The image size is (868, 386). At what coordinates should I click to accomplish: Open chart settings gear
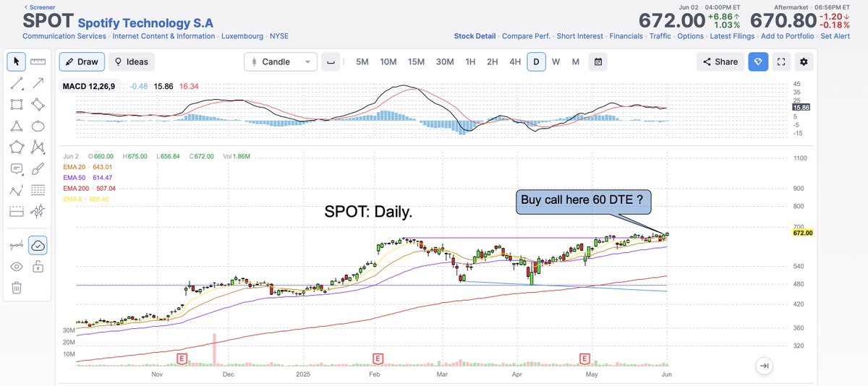[x=804, y=62]
